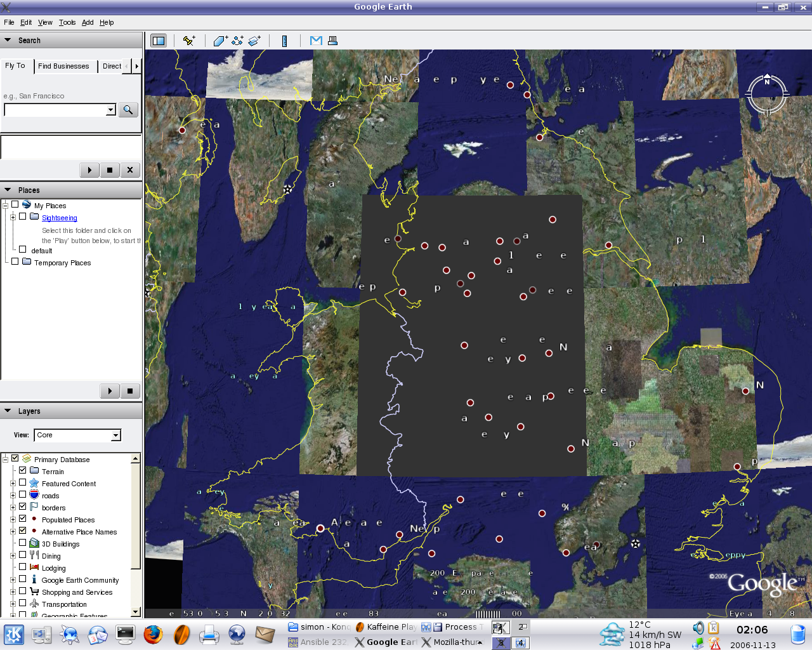Enable the Dining layer checkbox
This screenshot has height=650, width=812.
[x=22, y=555]
